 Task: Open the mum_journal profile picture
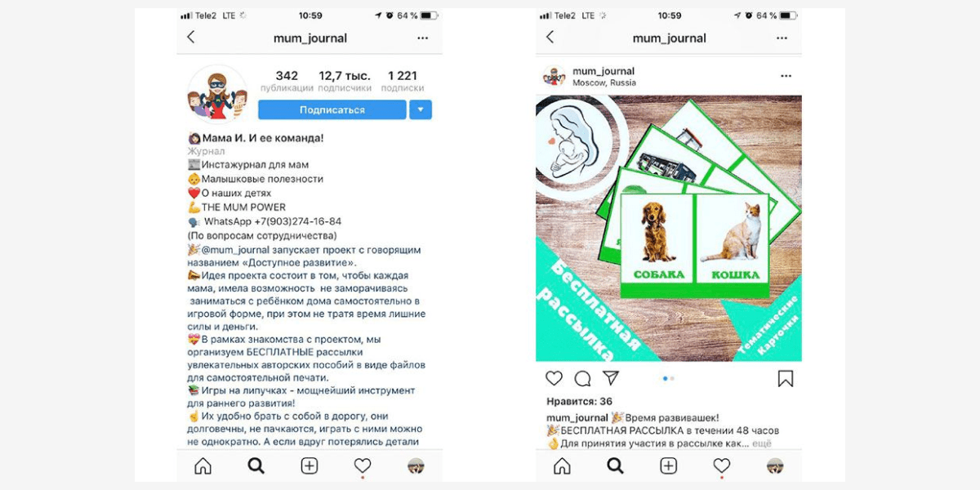tap(217, 94)
